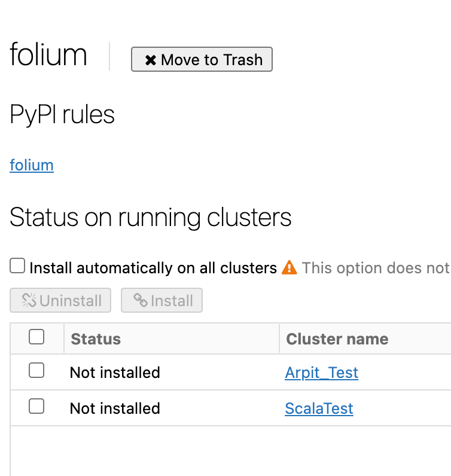
Task: Open the folium PyPI link
Action: tap(32, 165)
